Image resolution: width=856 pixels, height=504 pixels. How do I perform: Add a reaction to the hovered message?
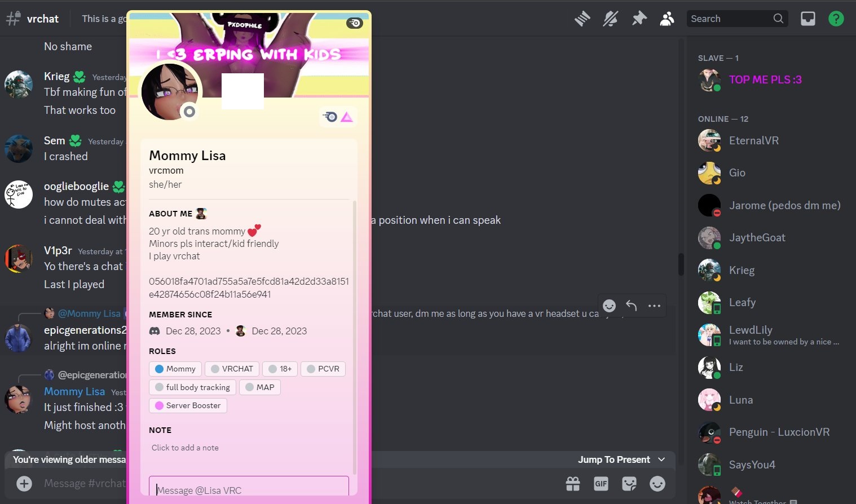pos(610,306)
